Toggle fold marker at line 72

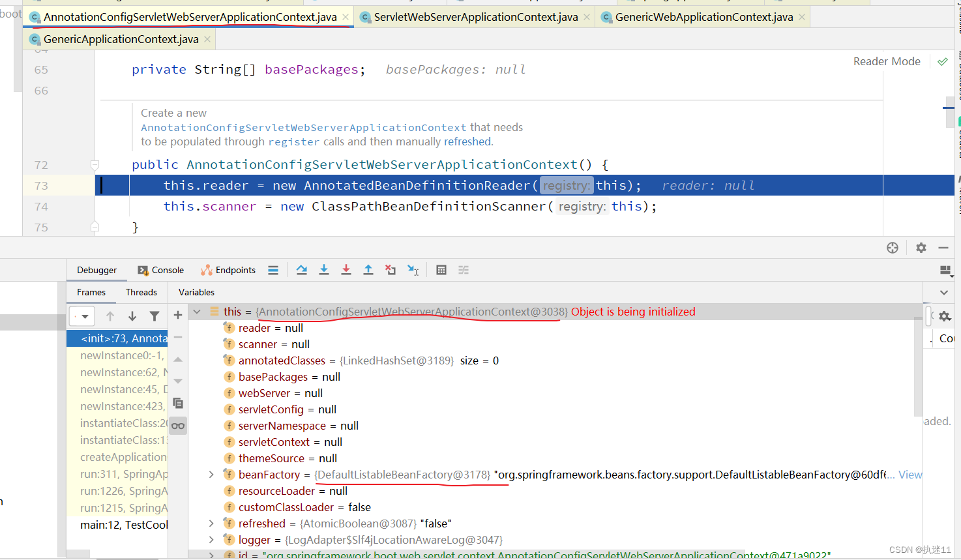(x=95, y=165)
